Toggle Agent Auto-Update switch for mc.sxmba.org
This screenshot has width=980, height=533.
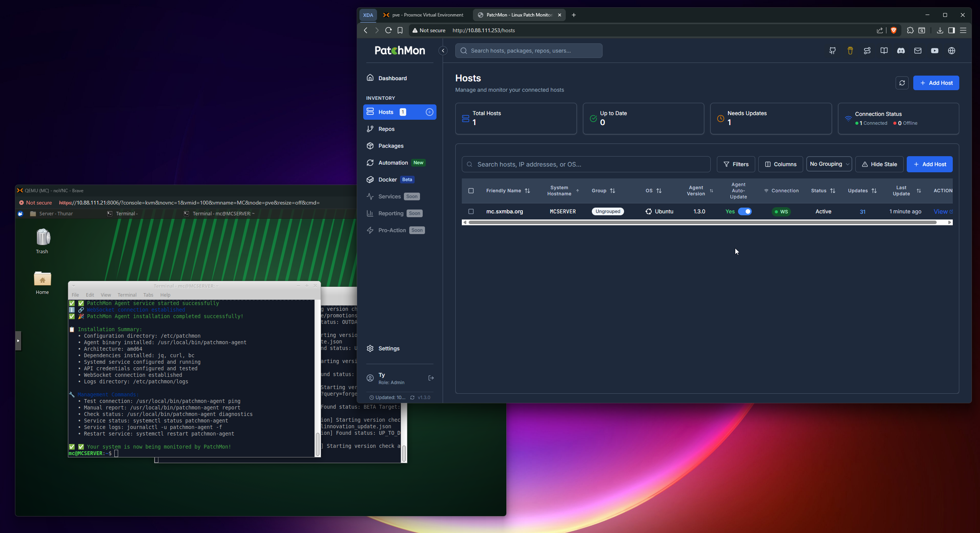point(744,211)
